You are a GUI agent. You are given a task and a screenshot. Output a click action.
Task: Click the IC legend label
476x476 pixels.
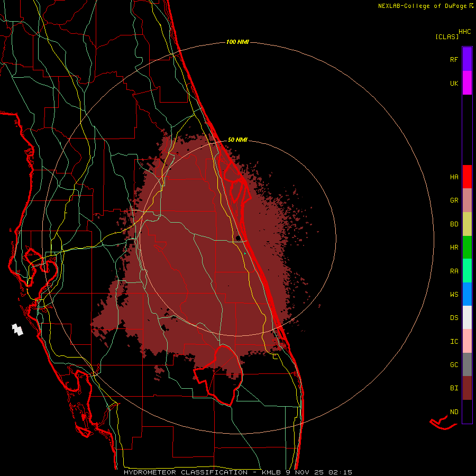(x=454, y=342)
